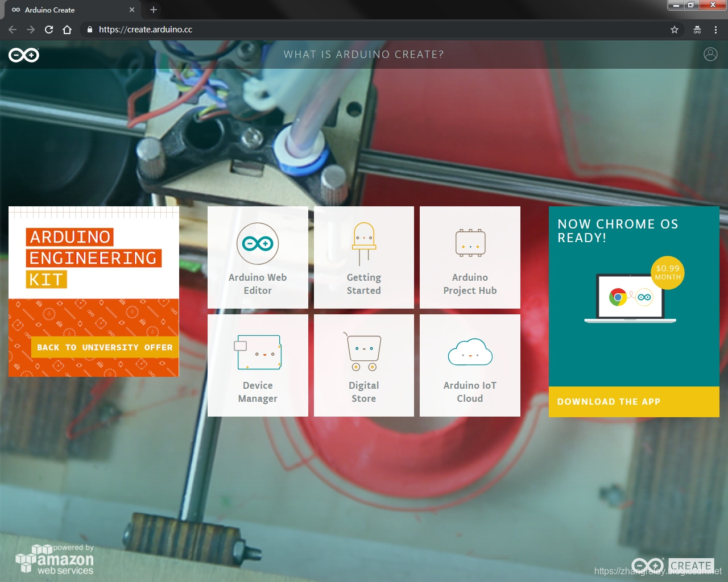Go to the browser home page icon
Viewport: 728px width, 582px height.
click(67, 30)
